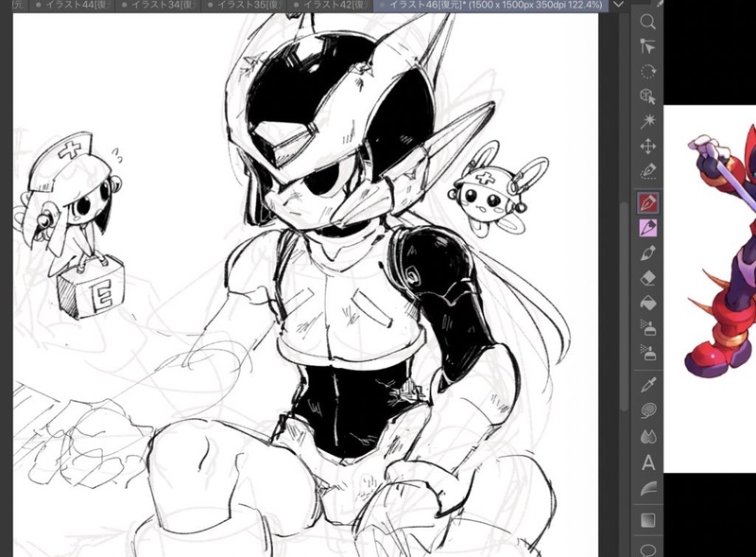Switch to the イラスト34 canvas tab
The height and width of the screenshot is (557, 756).
tap(158, 6)
